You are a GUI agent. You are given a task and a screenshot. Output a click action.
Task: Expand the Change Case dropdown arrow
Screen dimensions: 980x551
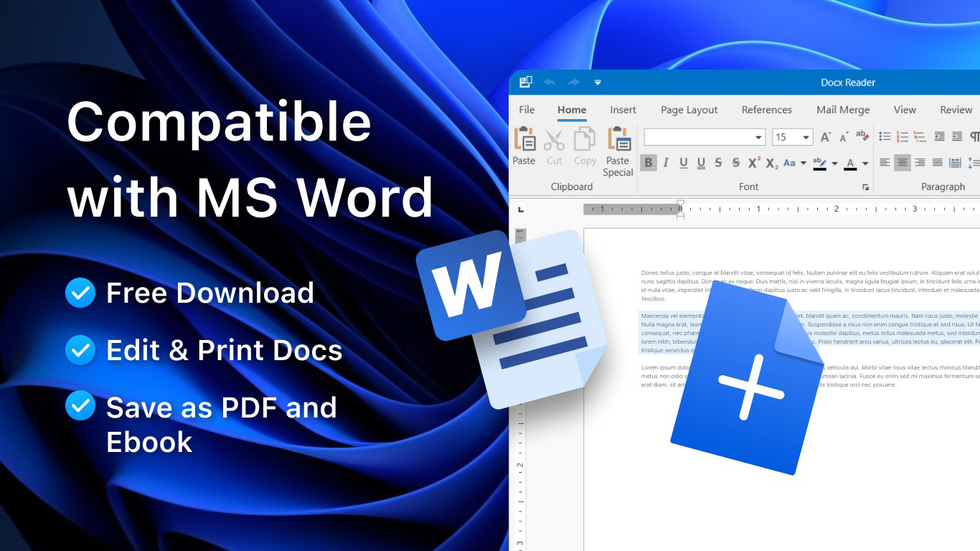pos(803,164)
